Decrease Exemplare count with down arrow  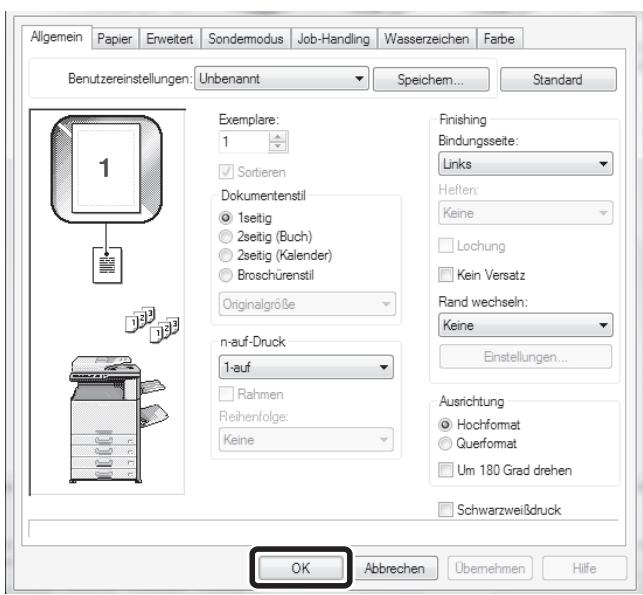click(278, 147)
